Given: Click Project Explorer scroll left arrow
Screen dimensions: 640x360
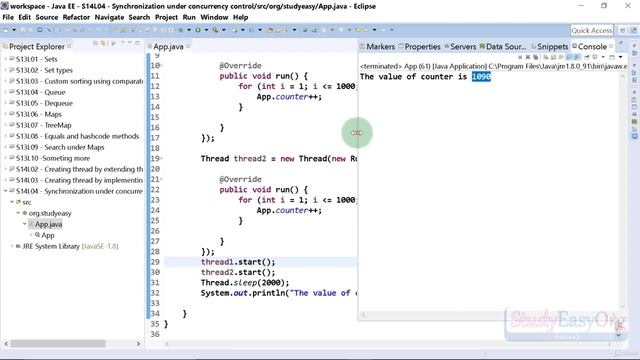Looking at the screenshot, I should point(6,344).
